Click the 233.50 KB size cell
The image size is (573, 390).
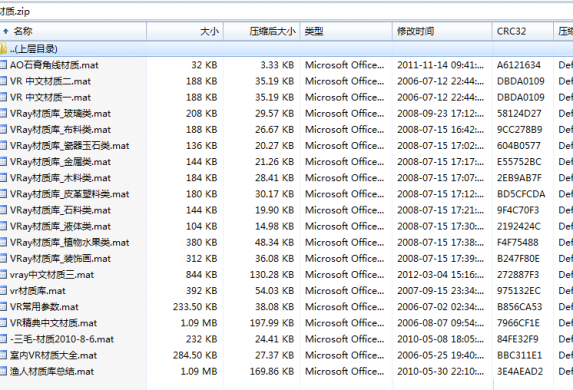[195, 307]
